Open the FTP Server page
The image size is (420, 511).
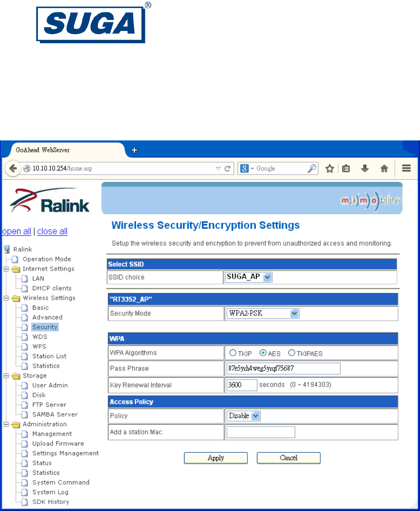(49, 405)
